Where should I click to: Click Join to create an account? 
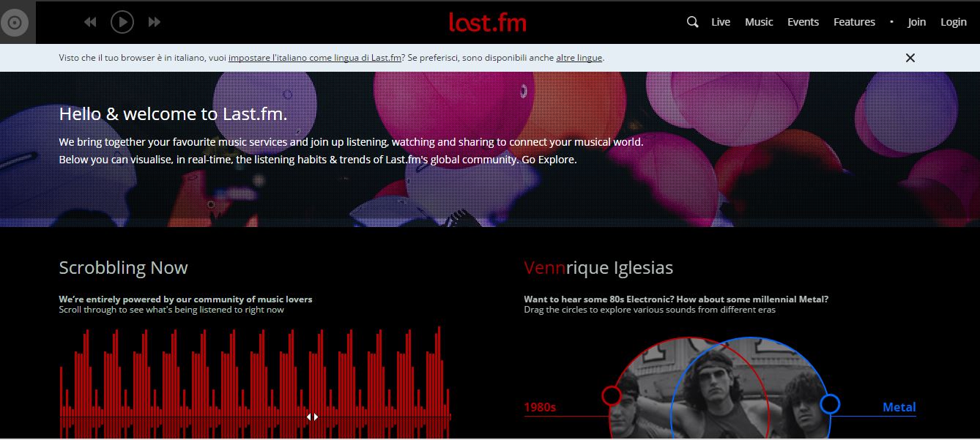916,22
